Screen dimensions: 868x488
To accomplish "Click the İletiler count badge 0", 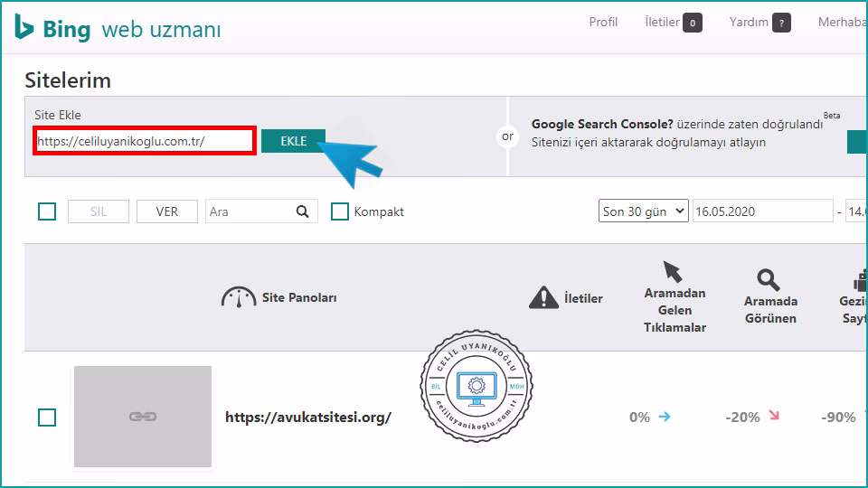I will pos(693,23).
